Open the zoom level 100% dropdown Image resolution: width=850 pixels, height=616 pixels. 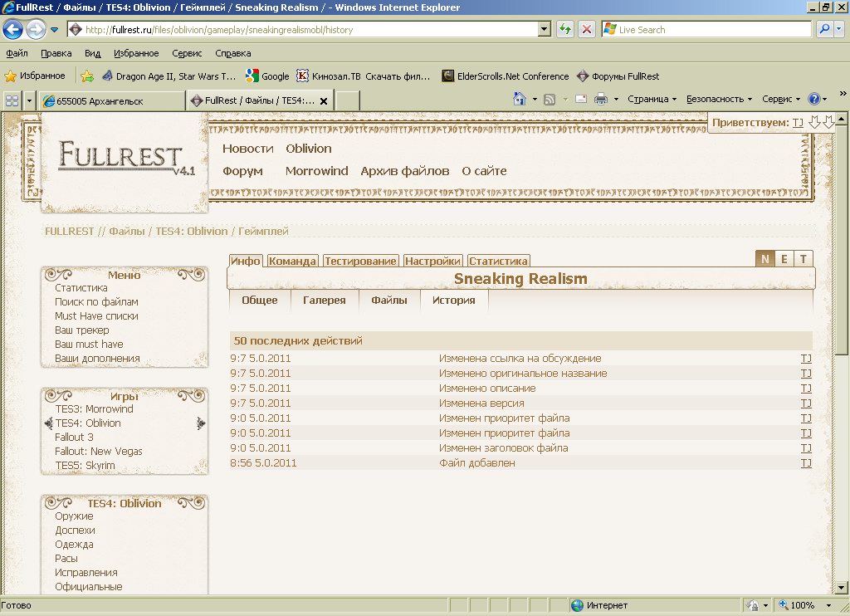[x=828, y=605]
